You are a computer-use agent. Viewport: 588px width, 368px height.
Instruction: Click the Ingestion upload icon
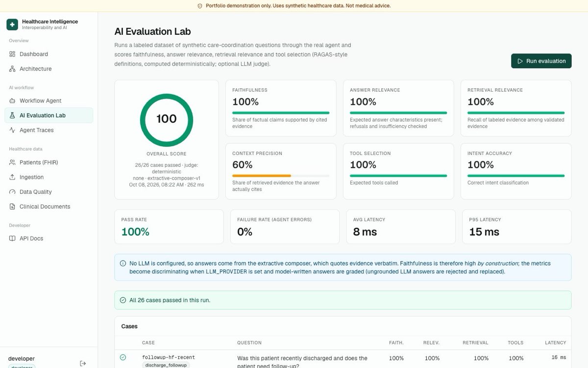click(x=12, y=177)
